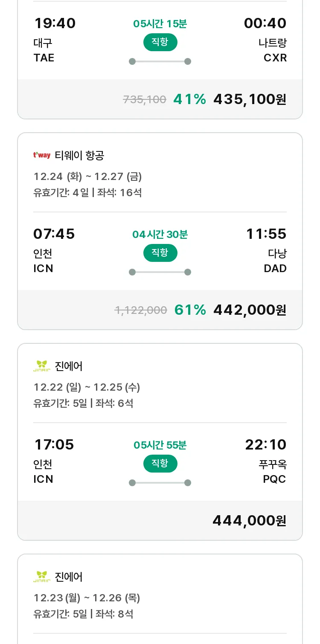Click the struck-through 1,122,000 original price
The height and width of the screenshot is (644, 320).
[x=141, y=310]
